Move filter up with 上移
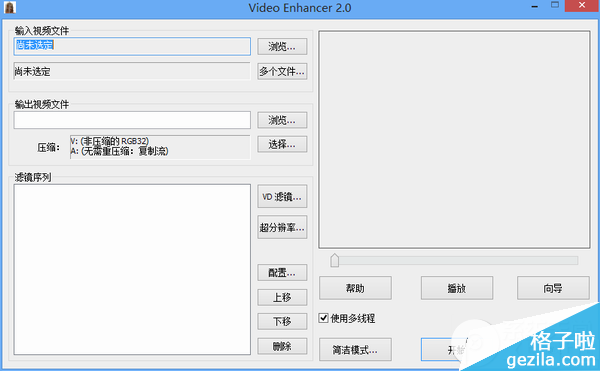 tap(282, 297)
